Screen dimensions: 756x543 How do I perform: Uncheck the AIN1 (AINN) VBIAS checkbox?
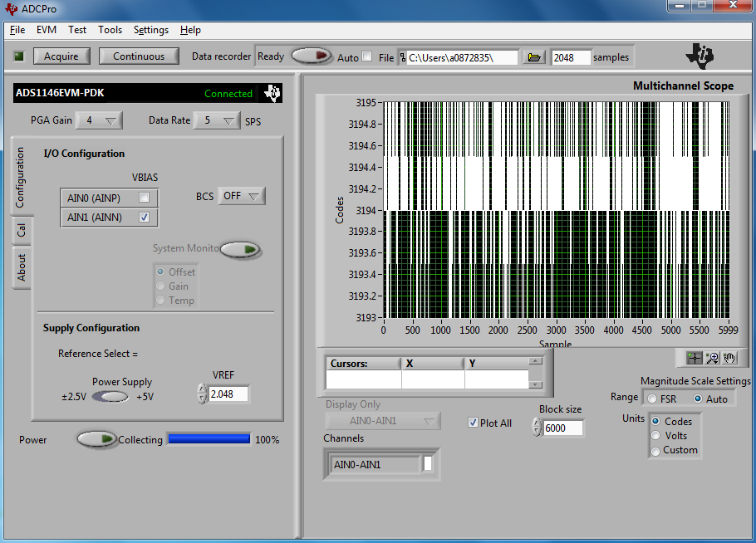tap(144, 217)
